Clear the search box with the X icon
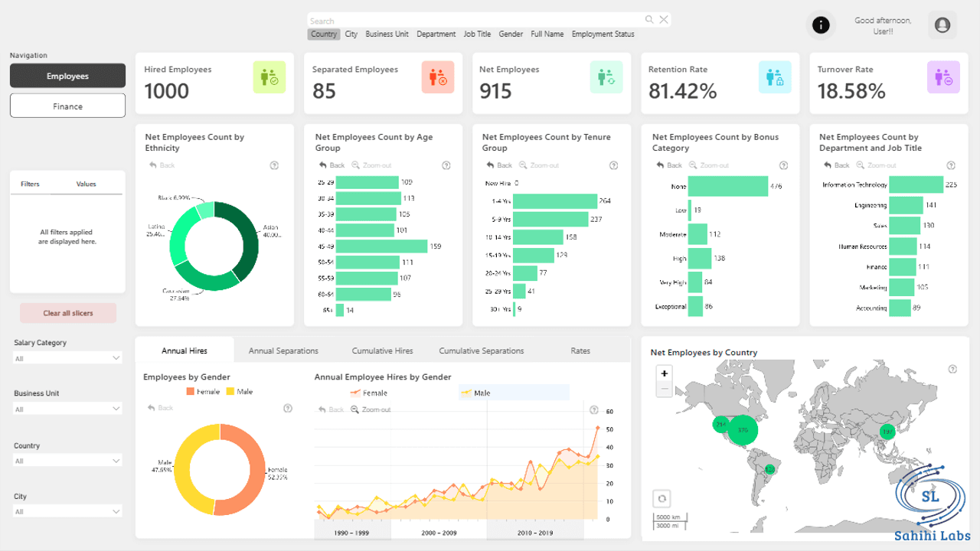 point(664,20)
